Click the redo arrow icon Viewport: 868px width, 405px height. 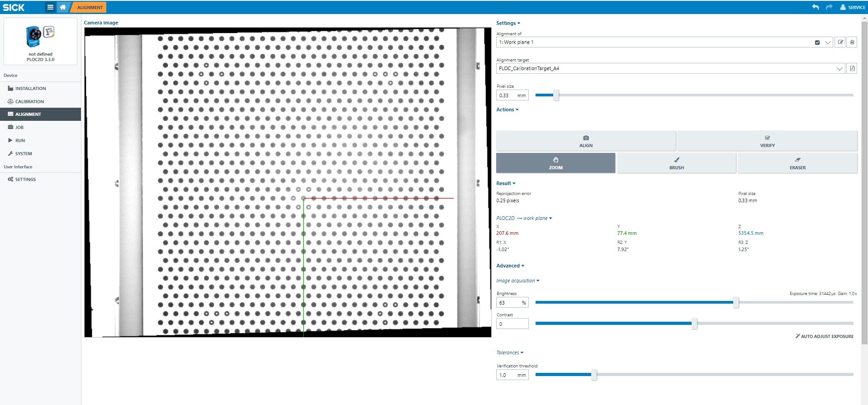tap(829, 7)
